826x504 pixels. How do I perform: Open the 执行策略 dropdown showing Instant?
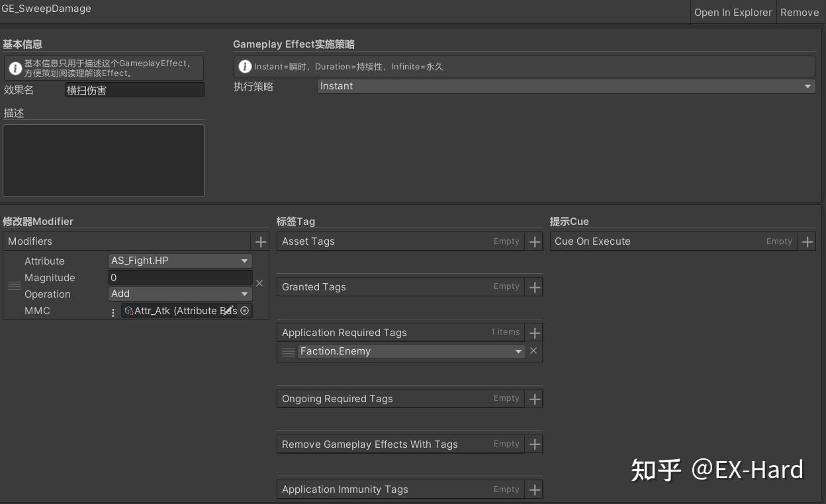click(565, 86)
